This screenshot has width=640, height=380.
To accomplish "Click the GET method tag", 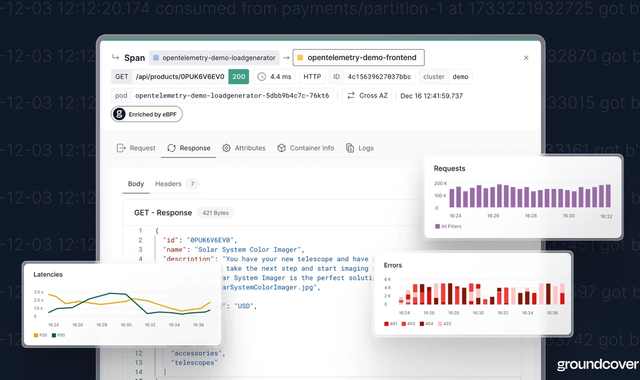I will [x=121, y=77].
